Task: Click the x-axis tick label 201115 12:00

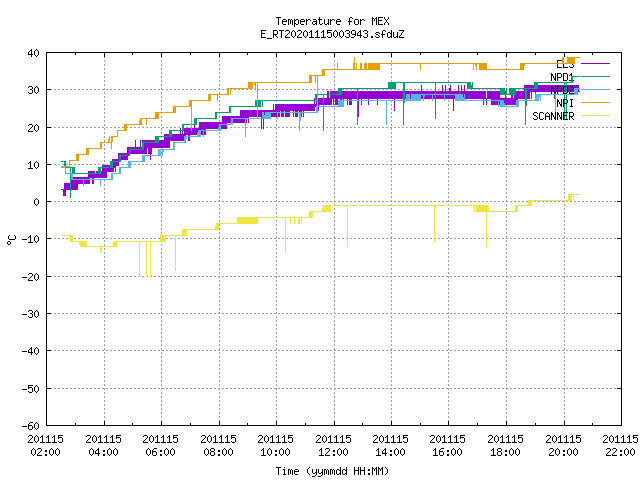Action: click(x=334, y=446)
